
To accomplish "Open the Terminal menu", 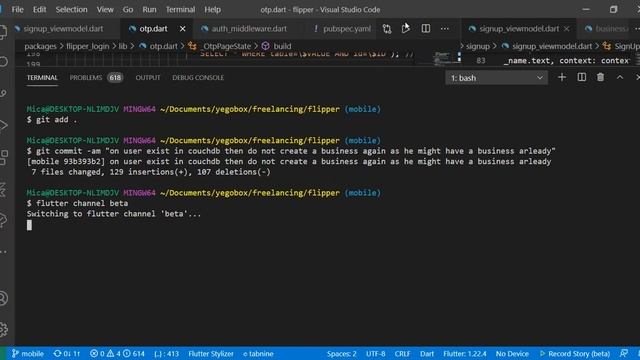I will coord(180,9).
